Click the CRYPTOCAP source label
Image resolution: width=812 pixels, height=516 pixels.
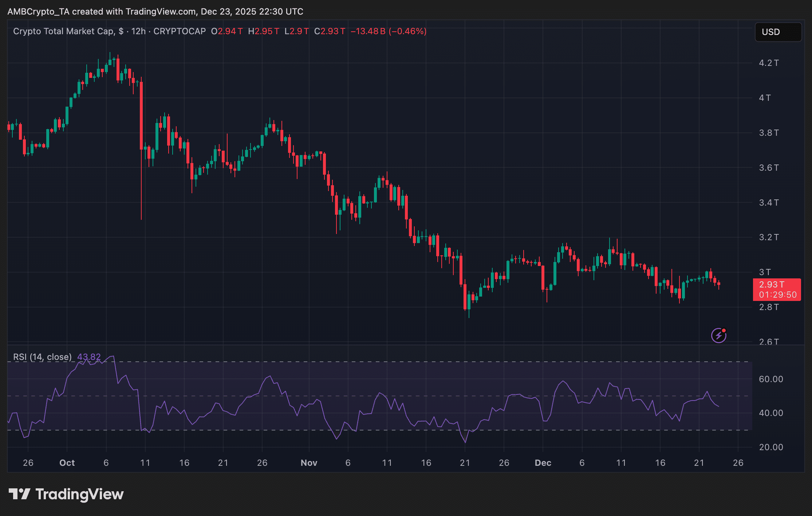(180, 31)
